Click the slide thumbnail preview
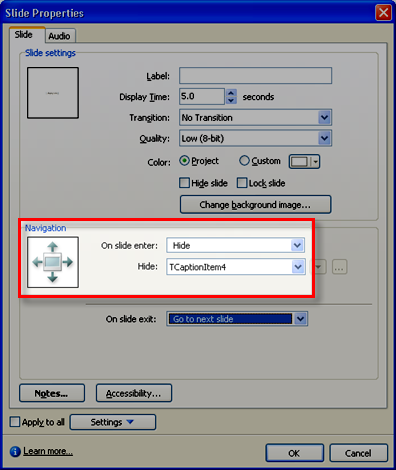The width and height of the screenshot is (396, 470). pos(53,93)
